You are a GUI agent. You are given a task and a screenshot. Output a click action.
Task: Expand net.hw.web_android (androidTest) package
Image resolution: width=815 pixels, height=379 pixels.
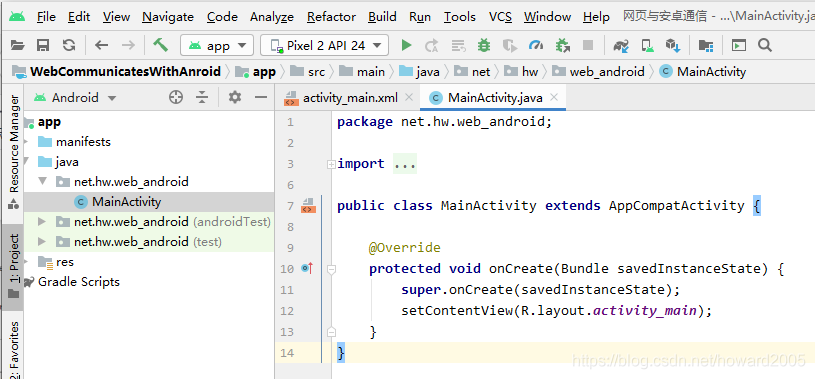[43, 222]
